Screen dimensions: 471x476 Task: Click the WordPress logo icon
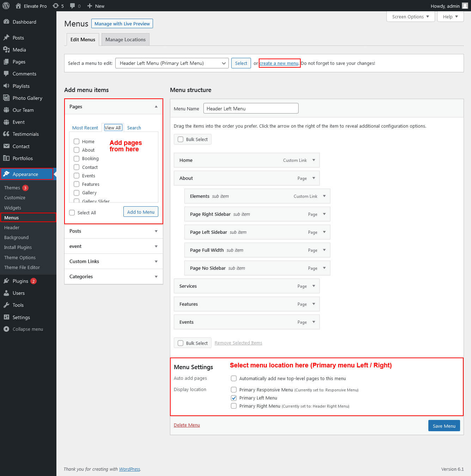tap(6, 6)
